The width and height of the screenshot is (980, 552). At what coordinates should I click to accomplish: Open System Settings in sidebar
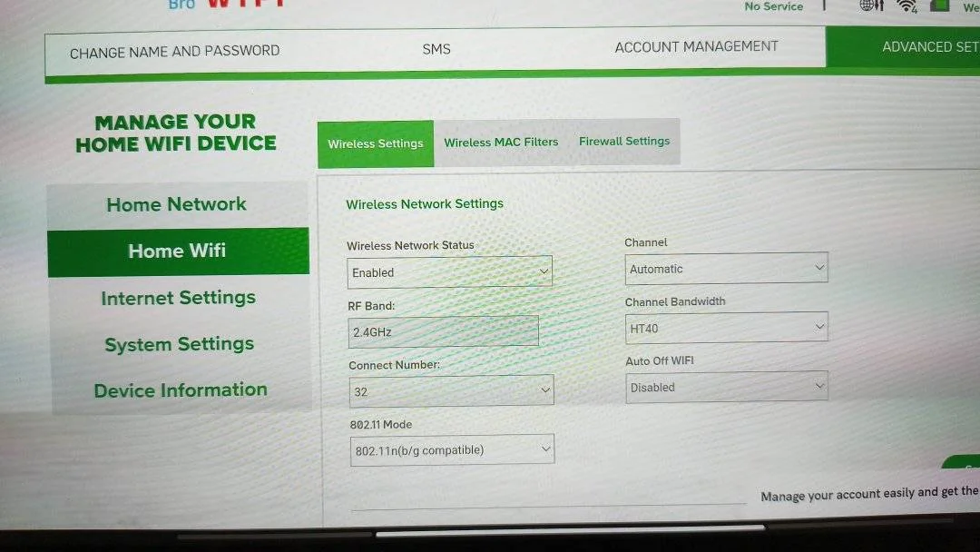180,344
